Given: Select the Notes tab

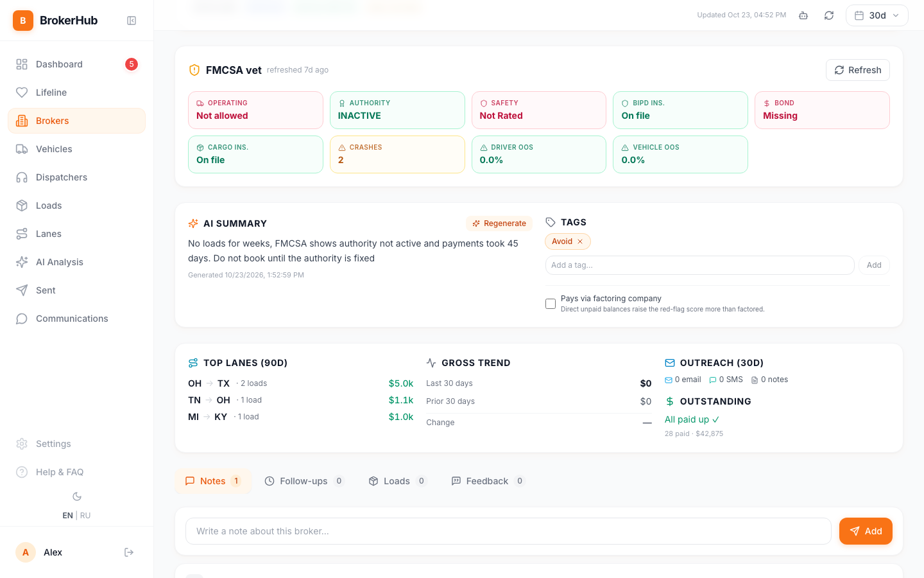Looking at the screenshot, I should click(x=213, y=481).
